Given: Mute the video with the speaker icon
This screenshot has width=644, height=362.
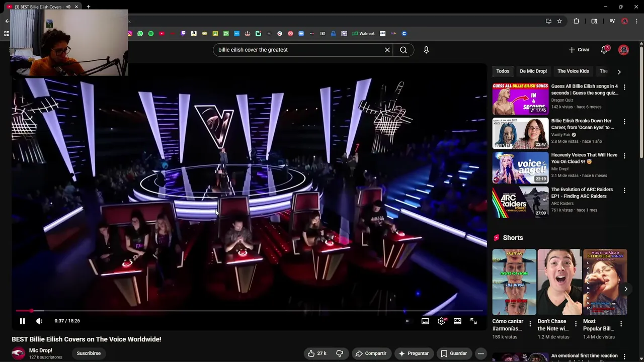Looking at the screenshot, I should [39, 321].
